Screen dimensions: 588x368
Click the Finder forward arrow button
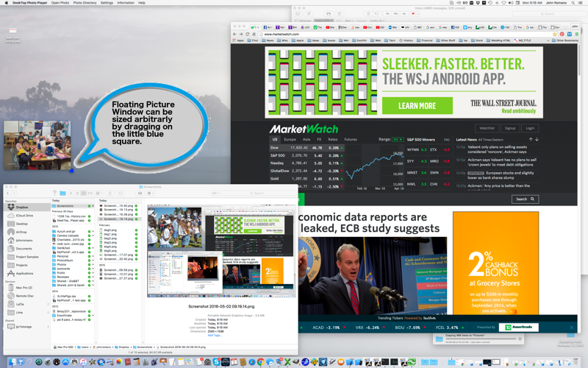pos(14,193)
